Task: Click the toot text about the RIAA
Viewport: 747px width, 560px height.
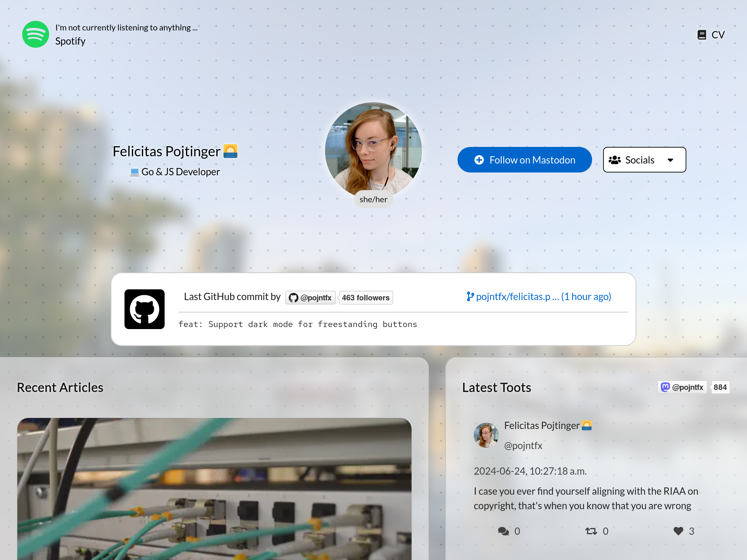Action: 586,498
